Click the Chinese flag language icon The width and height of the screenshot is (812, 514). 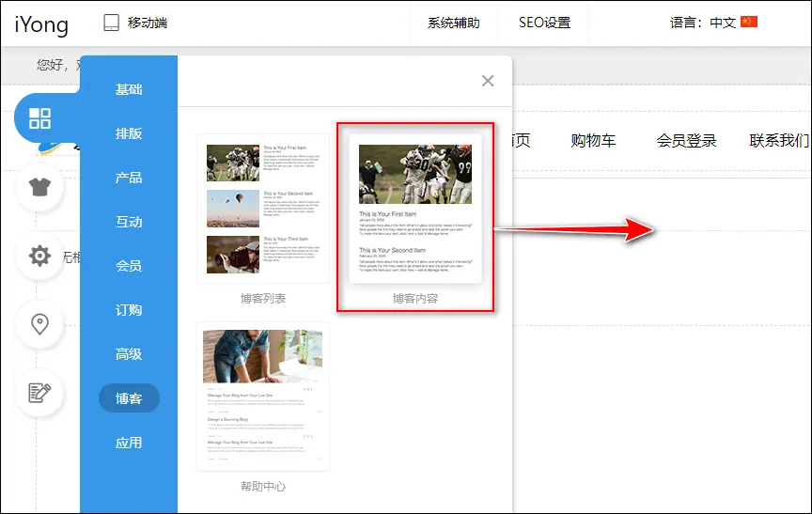(749, 23)
